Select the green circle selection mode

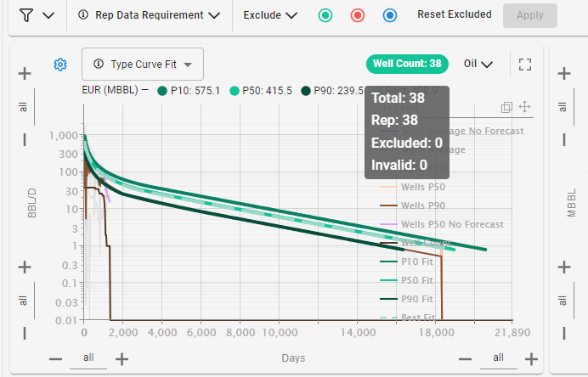pos(325,15)
